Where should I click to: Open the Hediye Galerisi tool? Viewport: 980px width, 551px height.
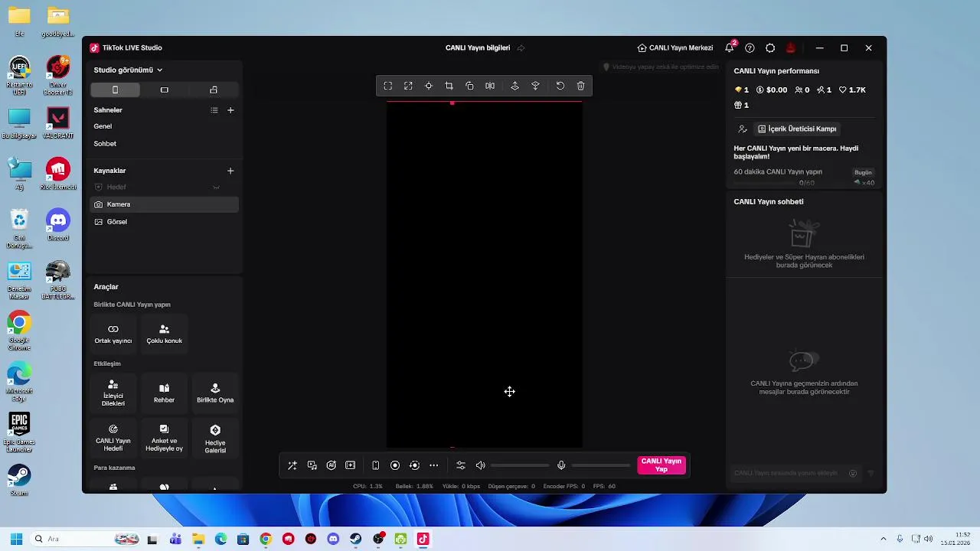tap(215, 438)
